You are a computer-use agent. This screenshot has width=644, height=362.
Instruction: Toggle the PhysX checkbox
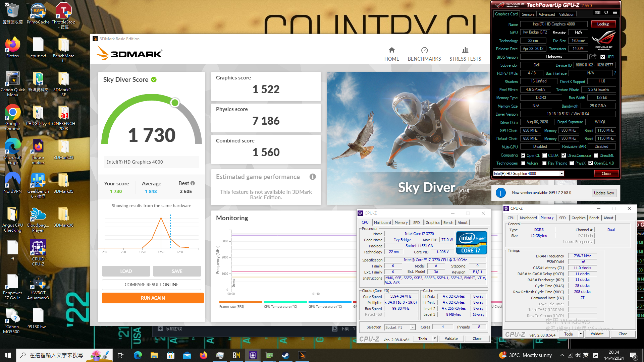click(x=572, y=163)
